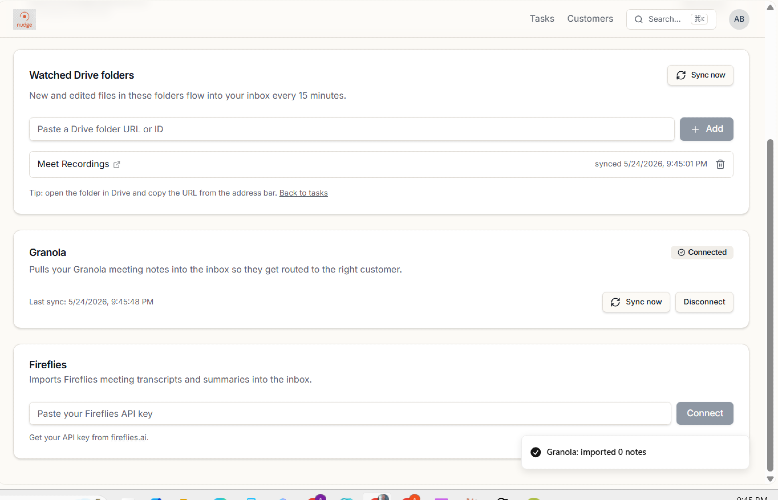Click the magnifier icon in the search box
Viewport: 778px width, 500px height.
[639, 19]
